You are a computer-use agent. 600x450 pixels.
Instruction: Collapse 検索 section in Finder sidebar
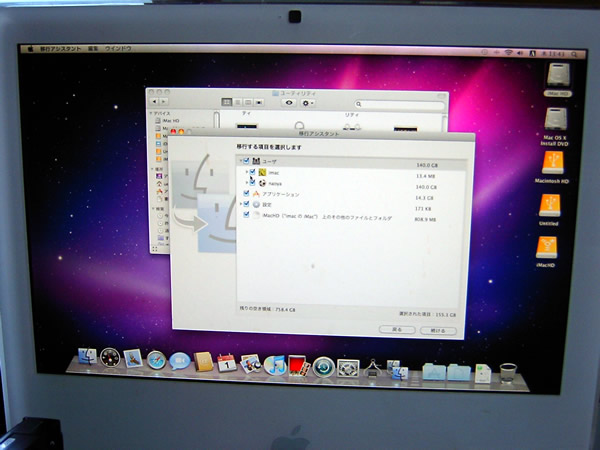coord(152,209)
